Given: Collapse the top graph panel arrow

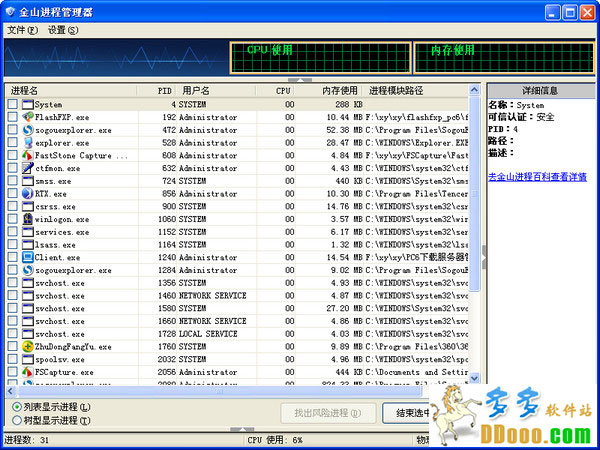Looking at the screenshot, I should (300, 80).
